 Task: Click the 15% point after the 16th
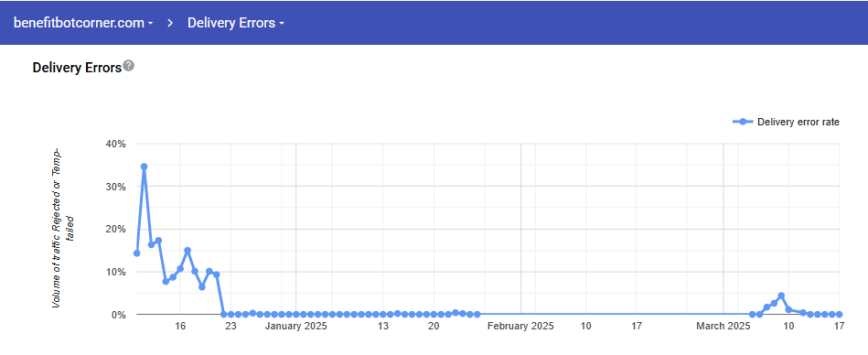tap(188, 251)
